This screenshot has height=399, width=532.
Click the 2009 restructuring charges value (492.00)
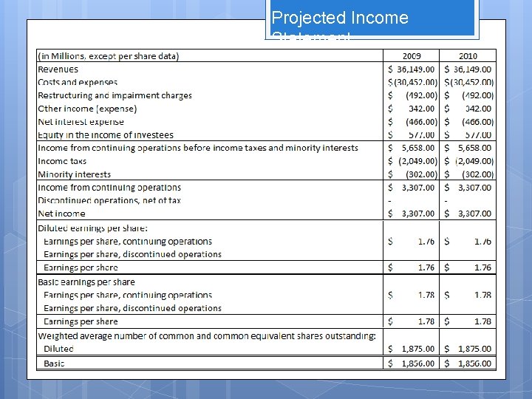pyautogui.click(x=421, y=95)
